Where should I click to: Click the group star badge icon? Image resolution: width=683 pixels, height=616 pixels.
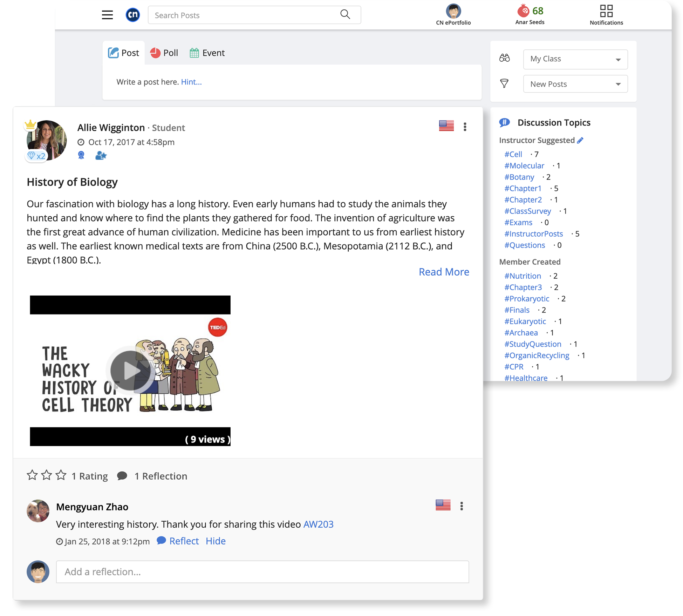101,155
